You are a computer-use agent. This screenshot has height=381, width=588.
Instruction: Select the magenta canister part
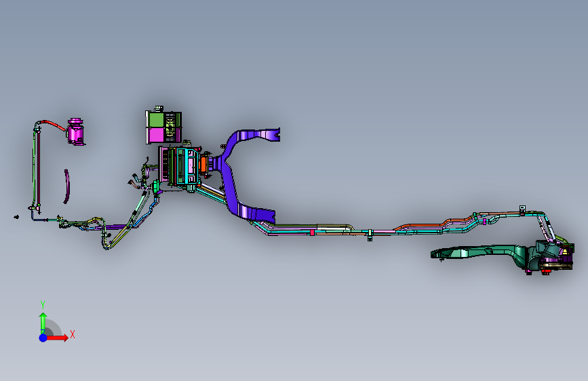coord(76,132)
